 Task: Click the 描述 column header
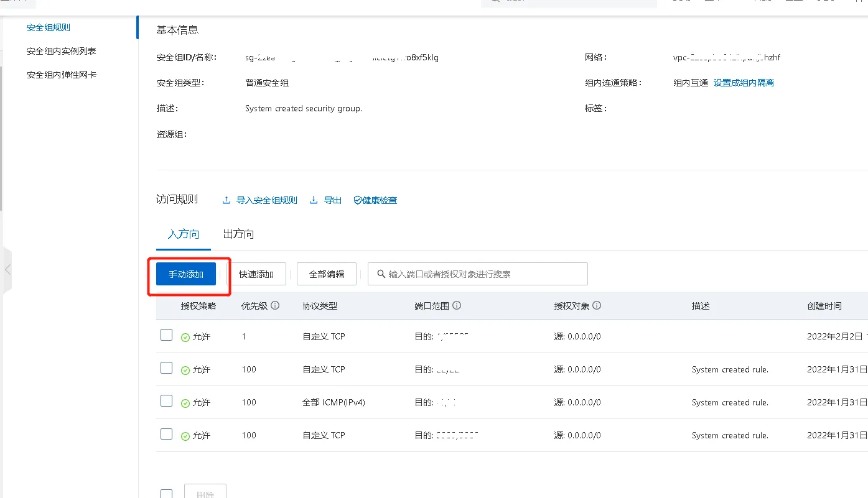coord(701,306)
